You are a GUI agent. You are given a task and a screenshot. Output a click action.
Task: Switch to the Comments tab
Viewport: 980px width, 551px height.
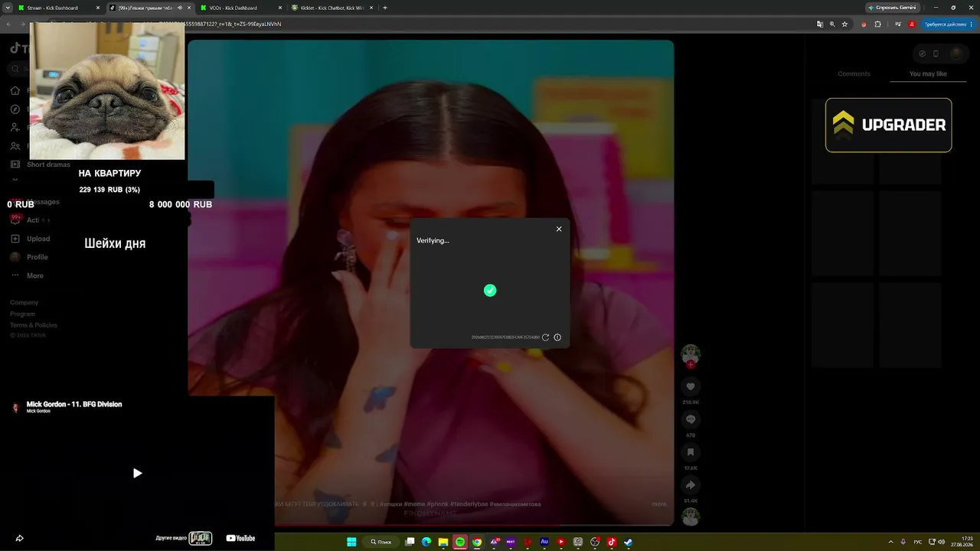tap(854, 74)
